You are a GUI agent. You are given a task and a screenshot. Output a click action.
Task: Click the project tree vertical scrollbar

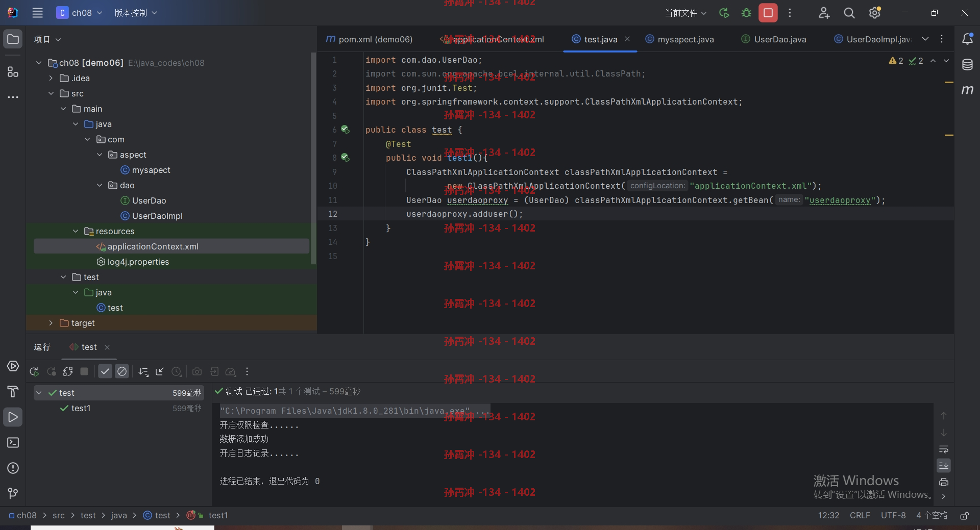click(x=313, y=158)
